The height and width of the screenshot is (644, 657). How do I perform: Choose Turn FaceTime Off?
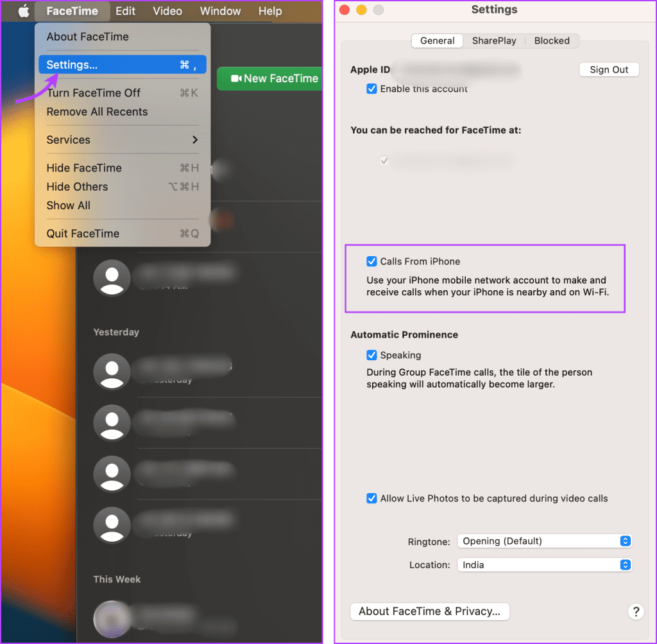coord(123,92)
